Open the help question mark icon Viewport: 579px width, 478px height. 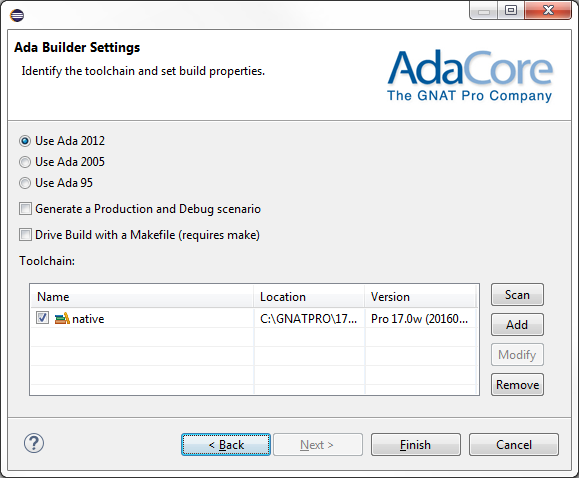tap(34, 443)
